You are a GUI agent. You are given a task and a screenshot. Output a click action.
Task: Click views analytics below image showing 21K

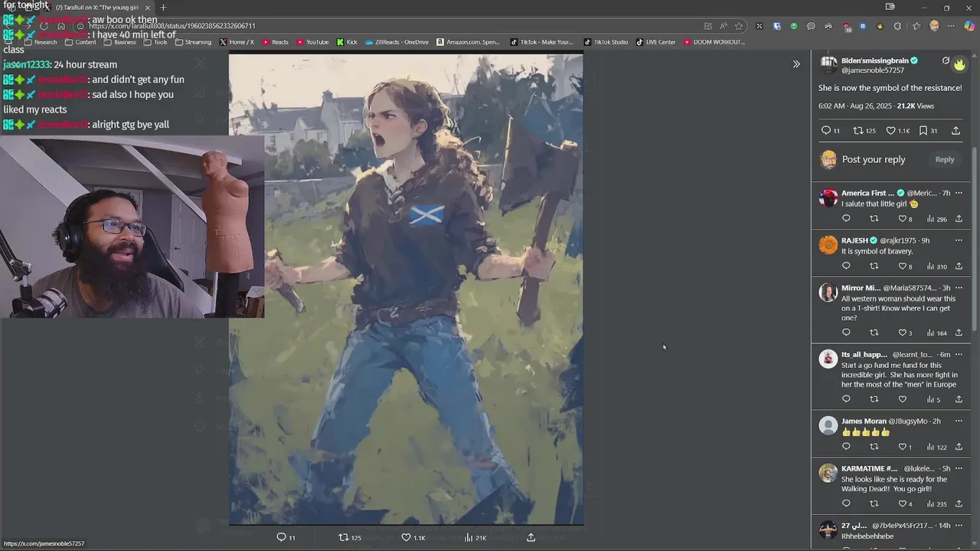(475, 537)
